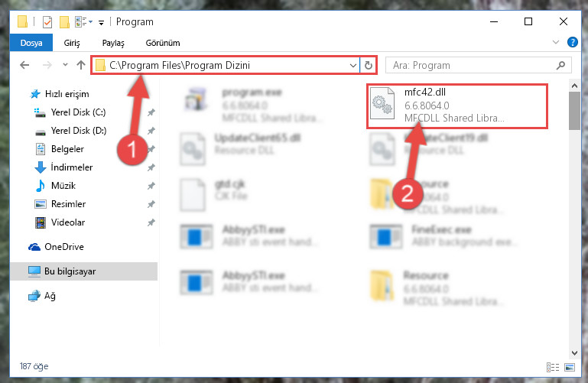
Task: Click the new folder icon in quick access toolbar
Action: pos(64,22)
